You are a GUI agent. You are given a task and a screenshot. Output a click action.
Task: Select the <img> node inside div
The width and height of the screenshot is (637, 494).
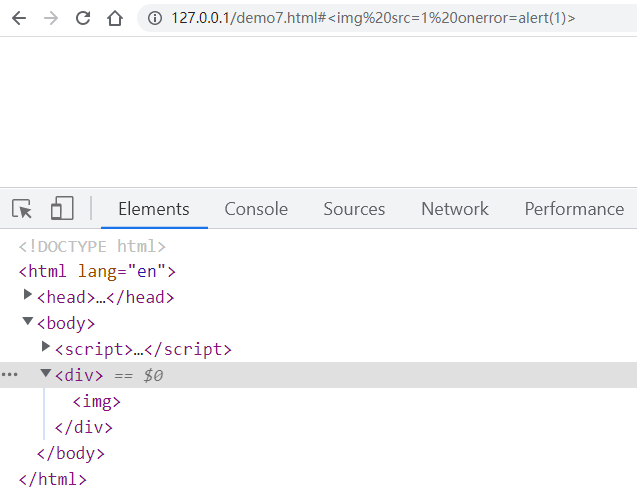(97, 402)
